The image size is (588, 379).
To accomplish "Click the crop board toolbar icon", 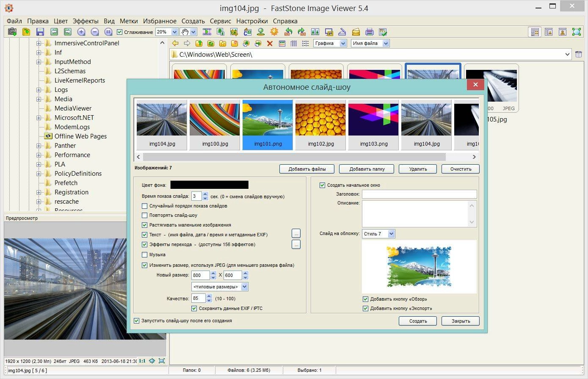I will [234, 32].
